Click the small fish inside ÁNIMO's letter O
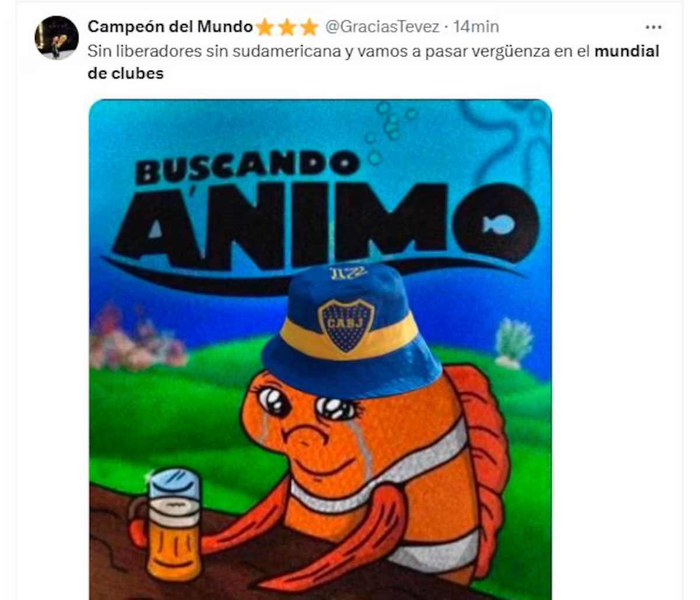The width and height of the screenshot is (700, 600). (499, 224)
